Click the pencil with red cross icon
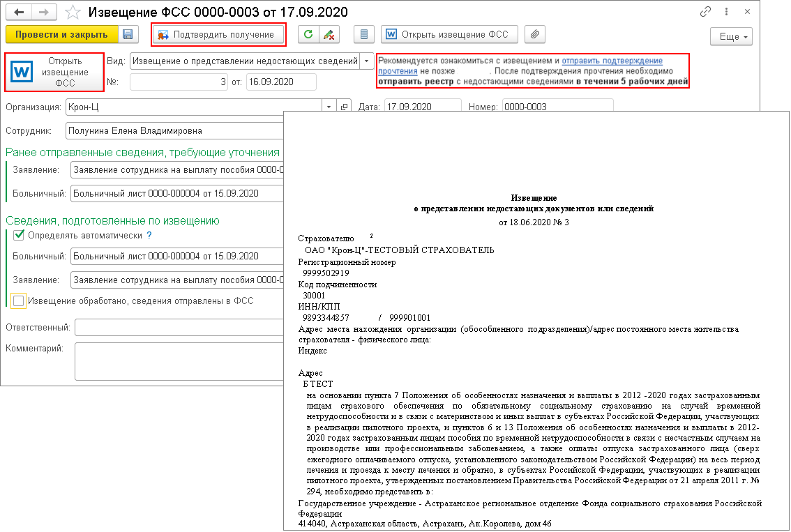The width and height of the screenshot is (791, 532). click(329, 34)
